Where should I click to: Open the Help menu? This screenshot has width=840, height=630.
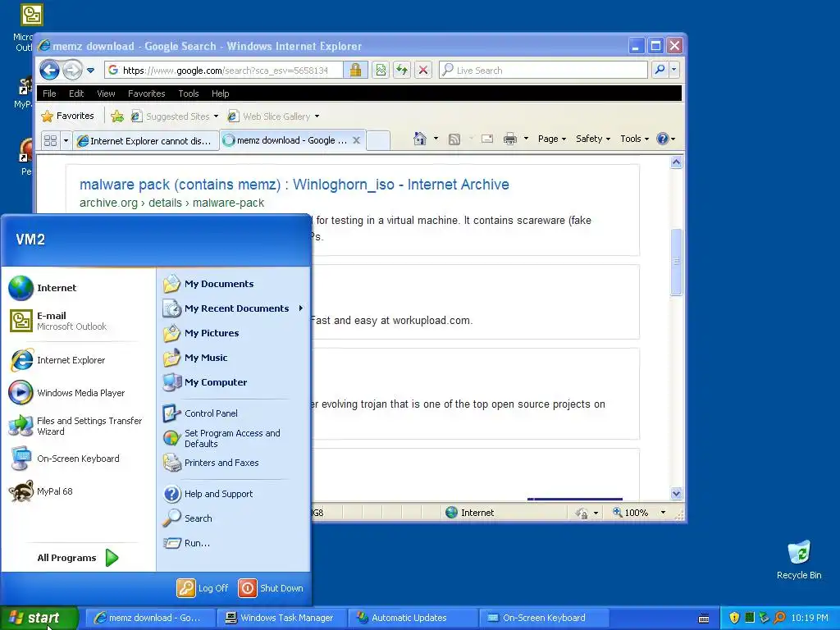pyautogui.click(x=220, y=94)
